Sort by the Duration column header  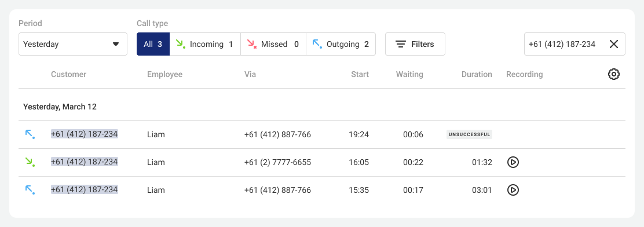tap(477, 74)
